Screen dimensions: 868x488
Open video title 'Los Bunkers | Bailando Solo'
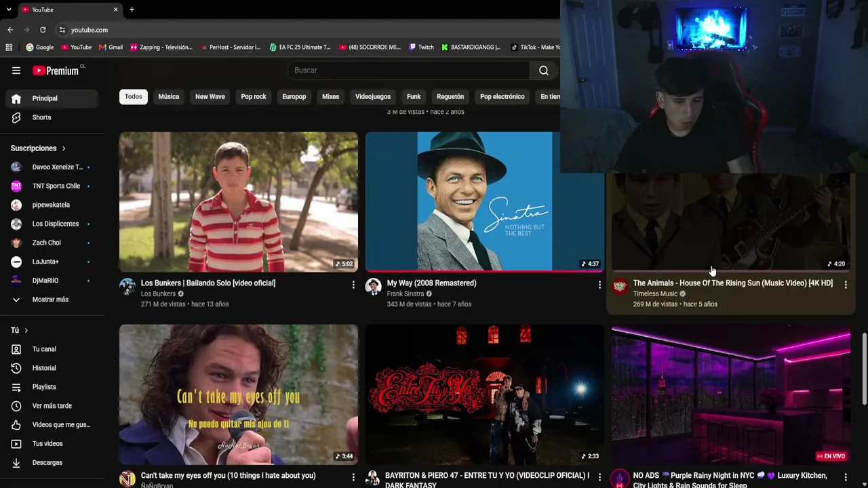[x=208, y=283]
